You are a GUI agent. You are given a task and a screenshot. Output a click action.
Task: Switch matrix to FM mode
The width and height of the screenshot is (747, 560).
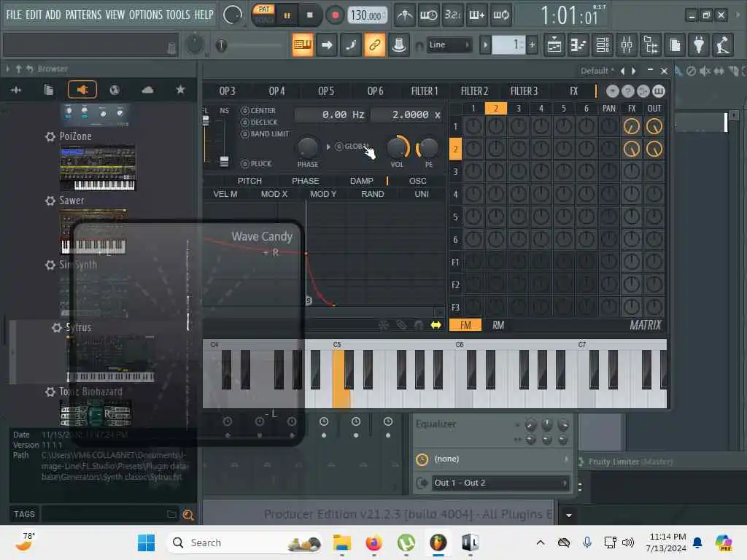pos(465,325)
